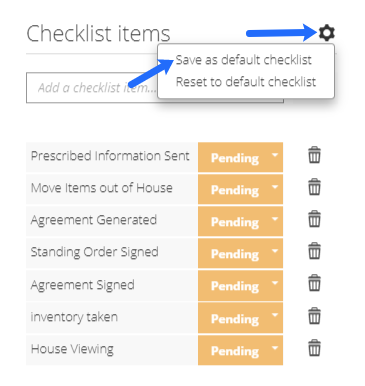
Task: Select the Agreement Signed item label
Action: pyautogui.click(x=83, y=285)
